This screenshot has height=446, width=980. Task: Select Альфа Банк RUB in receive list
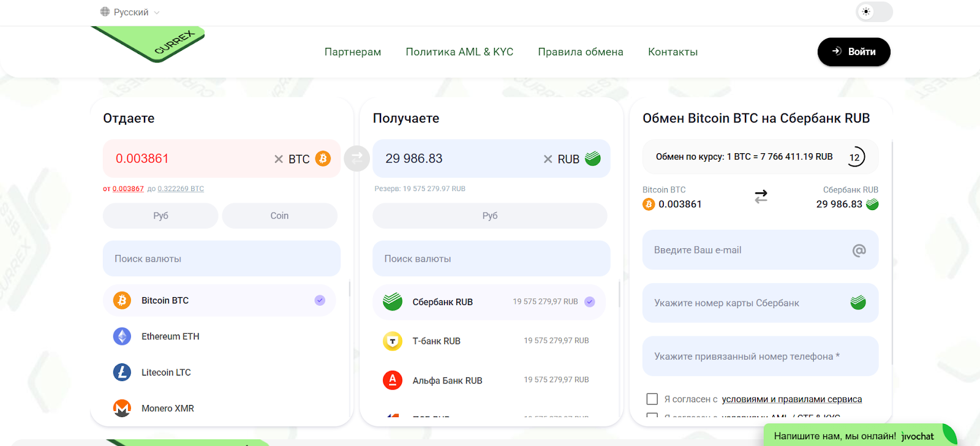(x=489, y=380)
